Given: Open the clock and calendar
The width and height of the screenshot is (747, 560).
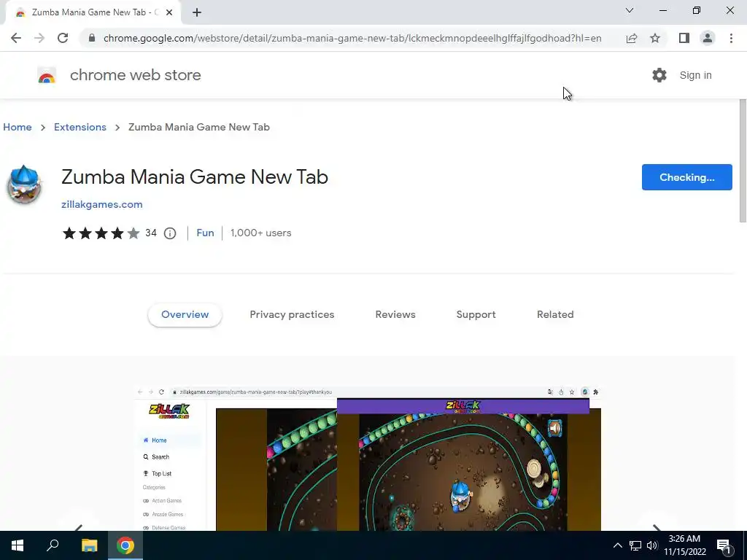Looking at the screenshot, I should pyautogui.click(x=684, y=545).
